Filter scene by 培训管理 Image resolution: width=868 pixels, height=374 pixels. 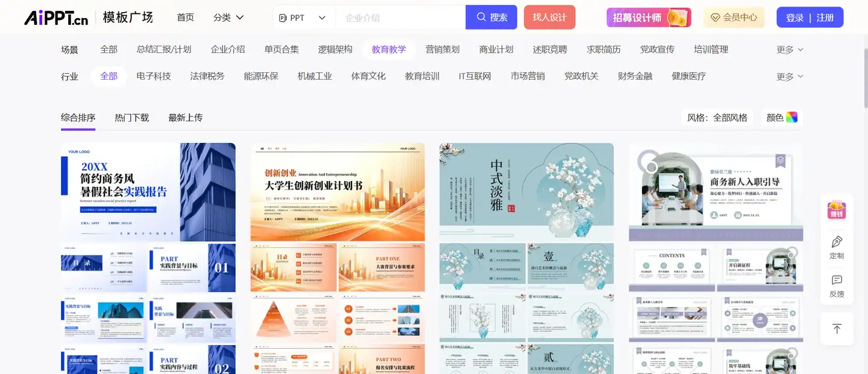click(711, 49)
